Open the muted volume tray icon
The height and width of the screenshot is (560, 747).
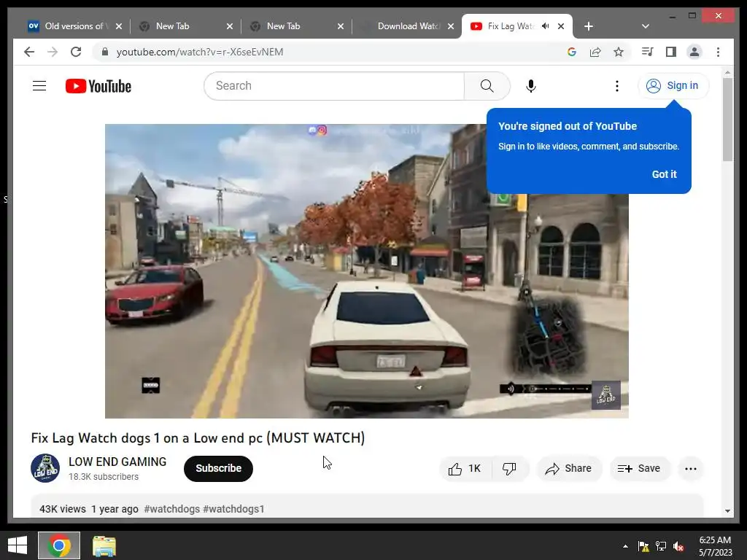click(678, 546)
